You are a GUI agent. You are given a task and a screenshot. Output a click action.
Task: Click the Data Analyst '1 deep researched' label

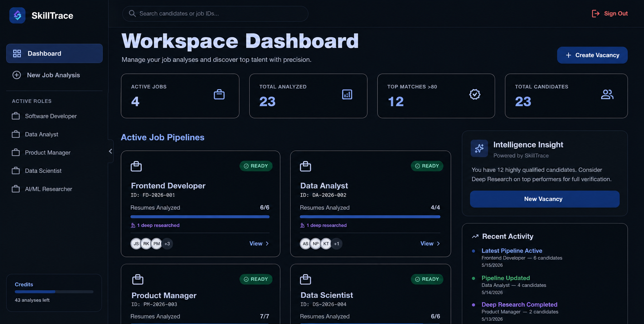pos(323,225)
